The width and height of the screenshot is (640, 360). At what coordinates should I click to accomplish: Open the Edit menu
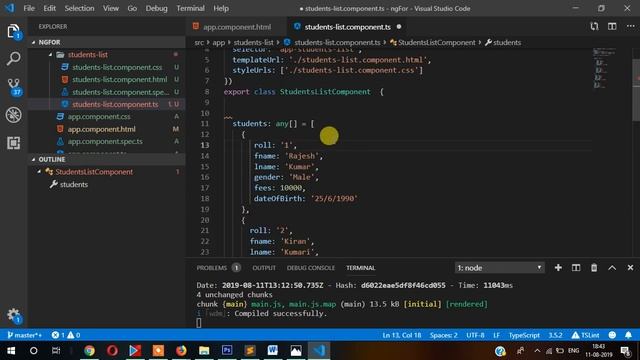(x=49, y=8)
